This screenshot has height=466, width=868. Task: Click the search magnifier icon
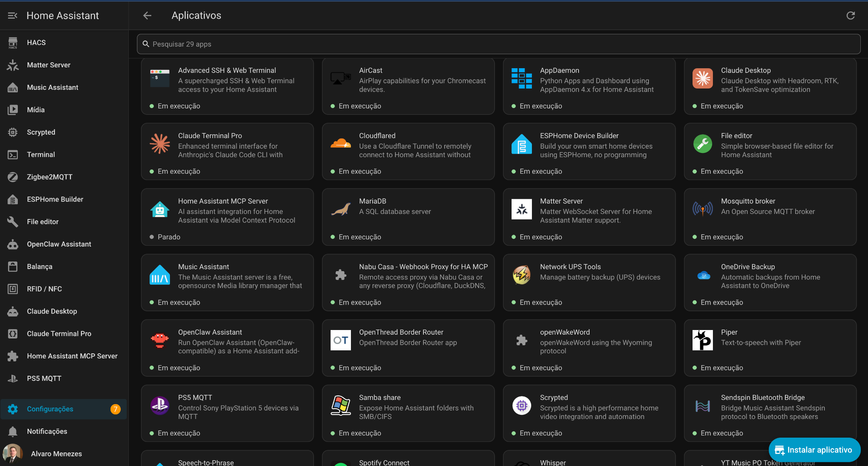146,44
